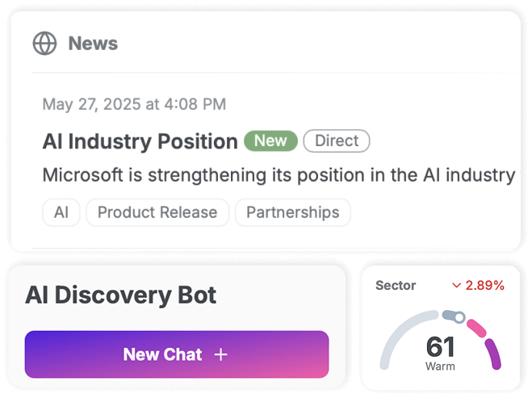Click the grey gauge arc segment
The width and height of the screenshot is (532, 398).
(x=402, y=334)
